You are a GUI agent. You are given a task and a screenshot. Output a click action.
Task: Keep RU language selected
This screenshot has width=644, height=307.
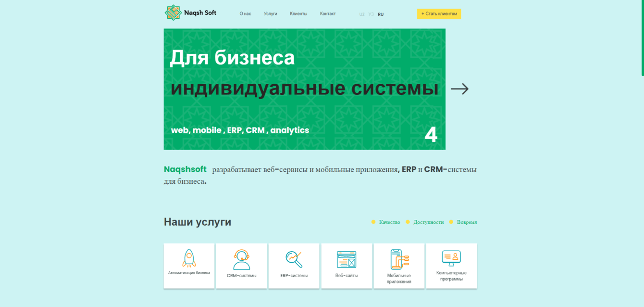pyautogui.click(x=381, y=14)
